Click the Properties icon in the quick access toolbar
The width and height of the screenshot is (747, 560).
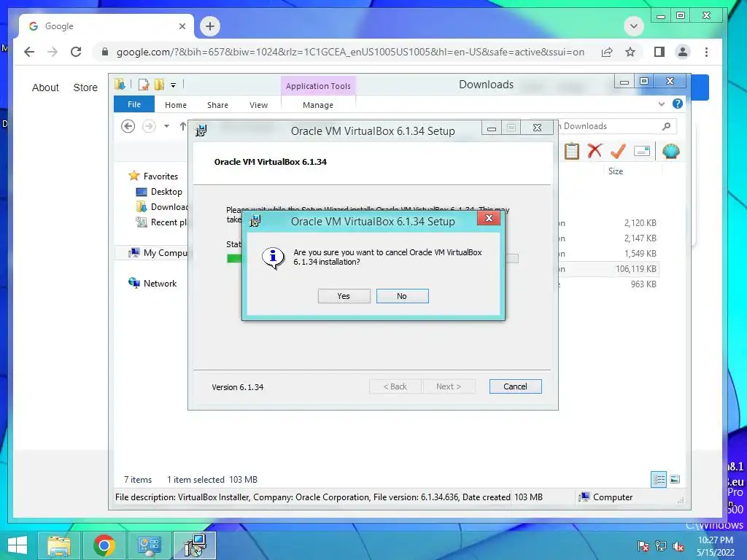pyautogui.click(x=144, y=85)
